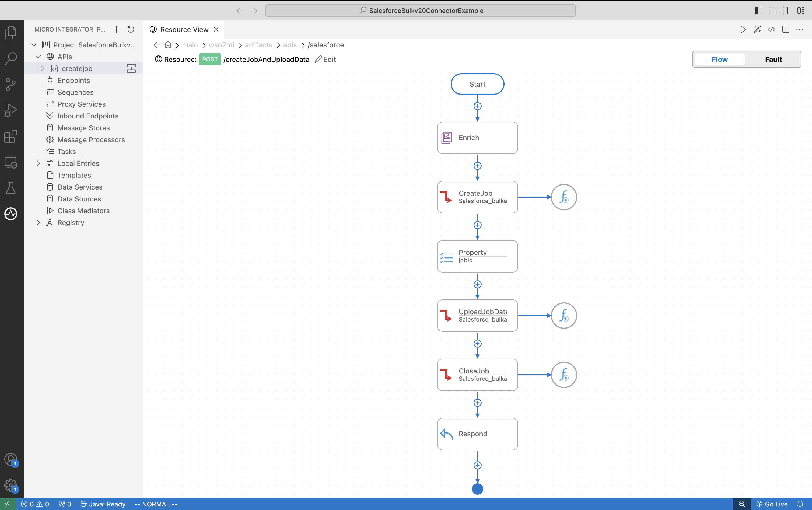
Task: Click the Edit link beside the resource path
Action: tap(325, 59)
